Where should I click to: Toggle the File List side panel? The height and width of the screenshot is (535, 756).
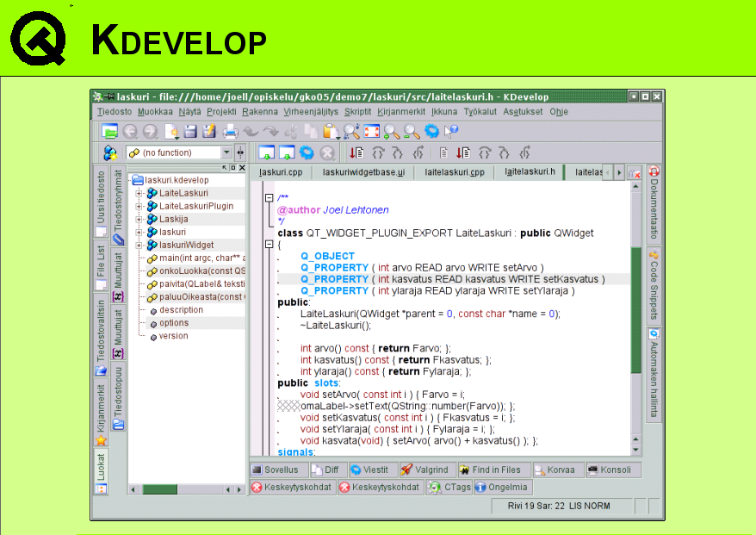101,267
